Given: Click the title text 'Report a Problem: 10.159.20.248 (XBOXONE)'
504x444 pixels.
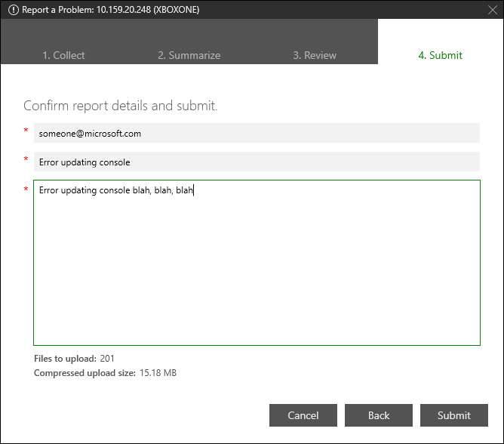Looking at the screenshot, I should pyautogui.click(x=111, y=10).
